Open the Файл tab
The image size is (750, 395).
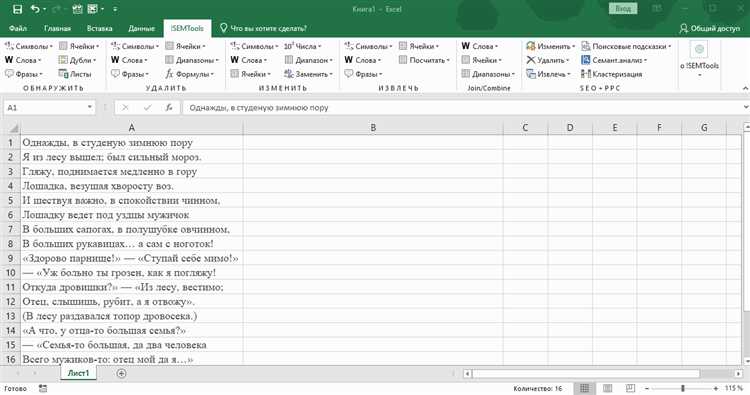coord(18,29)
